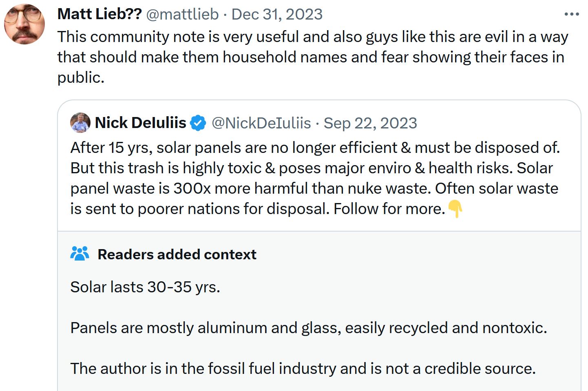Click the Nick DeIuliis display name
588x391 pixels.
coord(140,123)
